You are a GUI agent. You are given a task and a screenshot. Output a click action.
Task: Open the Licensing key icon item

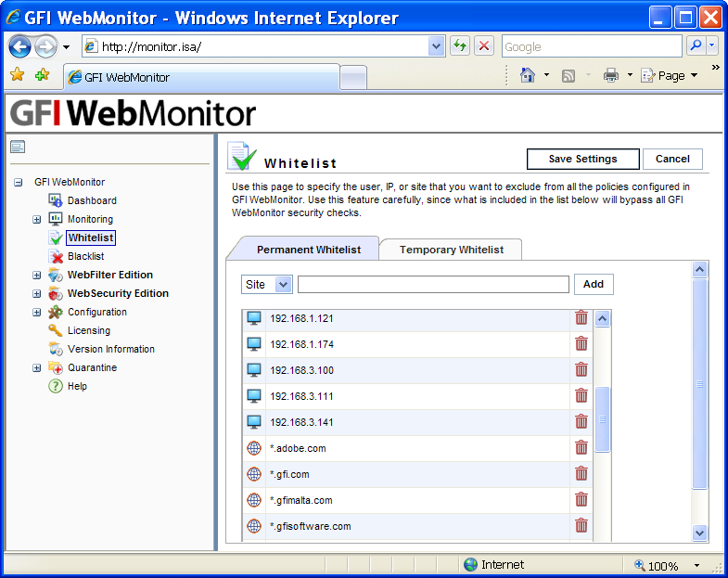point(56,330)
